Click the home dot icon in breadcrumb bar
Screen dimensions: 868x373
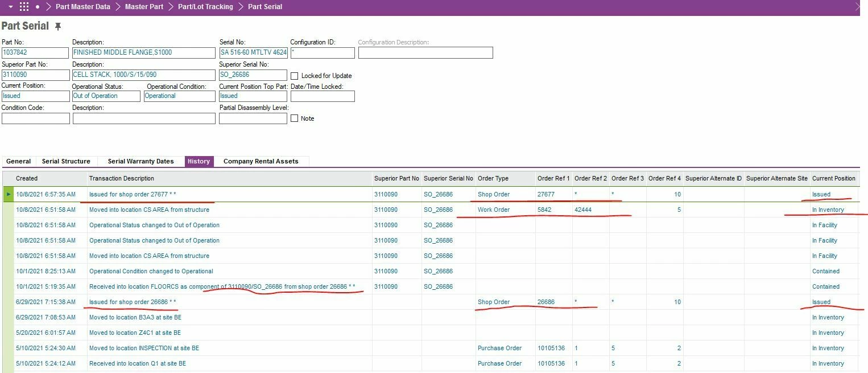click(38, 7)
